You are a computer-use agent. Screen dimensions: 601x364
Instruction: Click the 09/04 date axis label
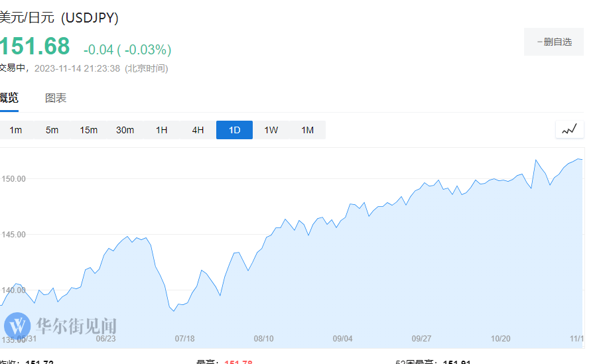(342, 338)
